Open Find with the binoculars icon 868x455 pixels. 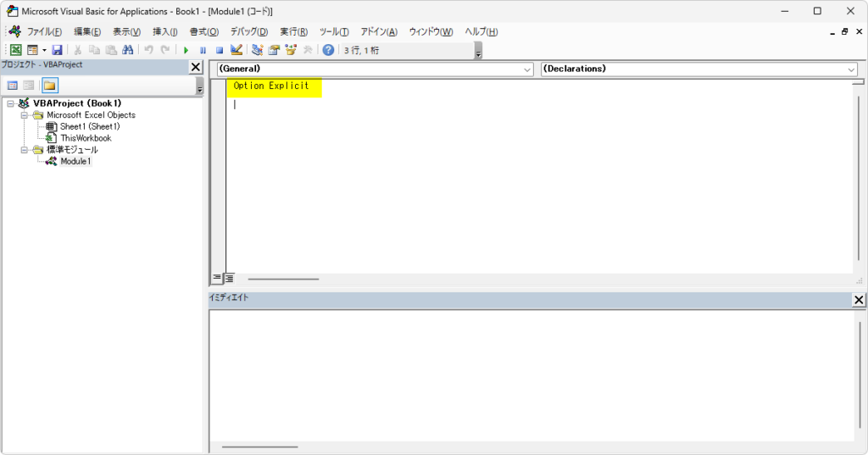[x=128, y=50]
